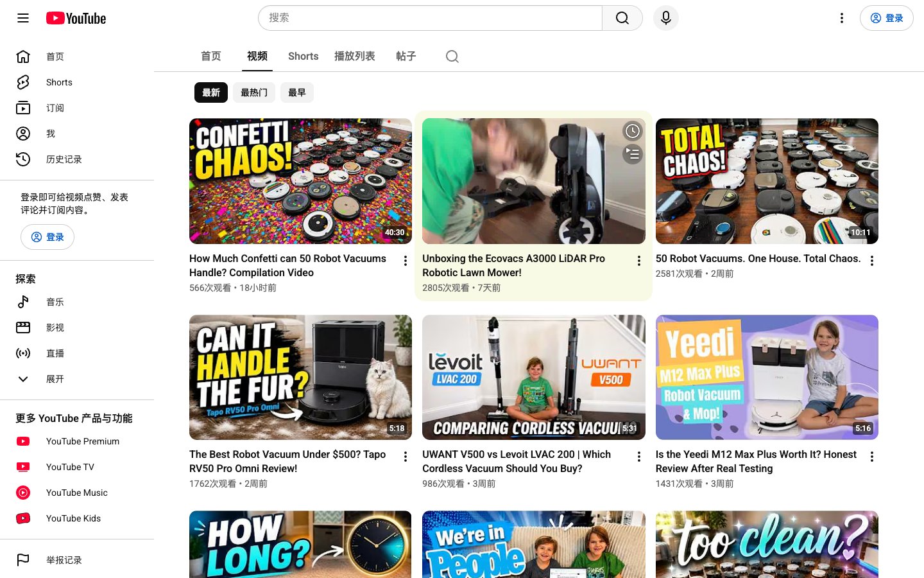Open the hamburger guide menu

point(23,18)
